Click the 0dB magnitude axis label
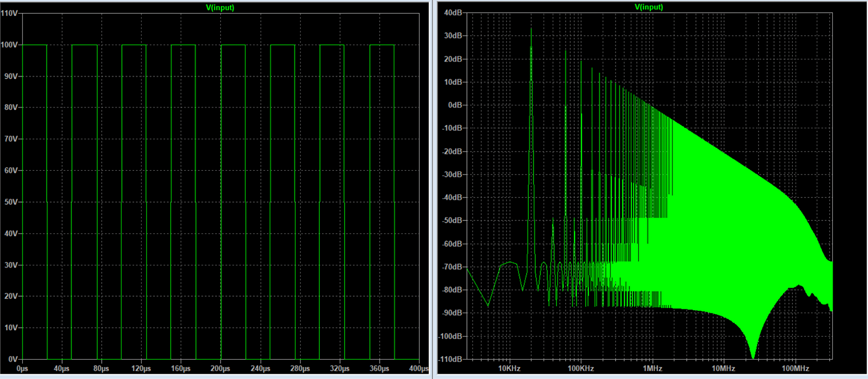Viewport: 868px width, 379px height. point(455,105)
